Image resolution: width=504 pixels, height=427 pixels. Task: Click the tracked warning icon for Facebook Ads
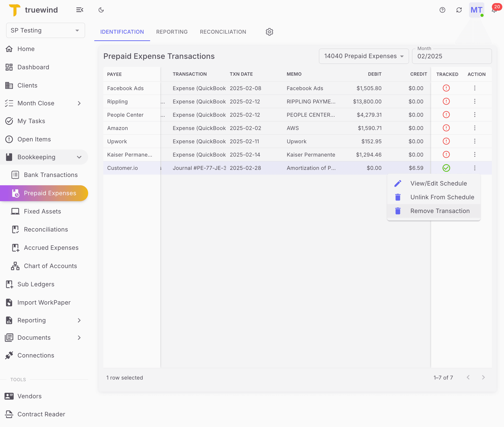click(446, 88)
